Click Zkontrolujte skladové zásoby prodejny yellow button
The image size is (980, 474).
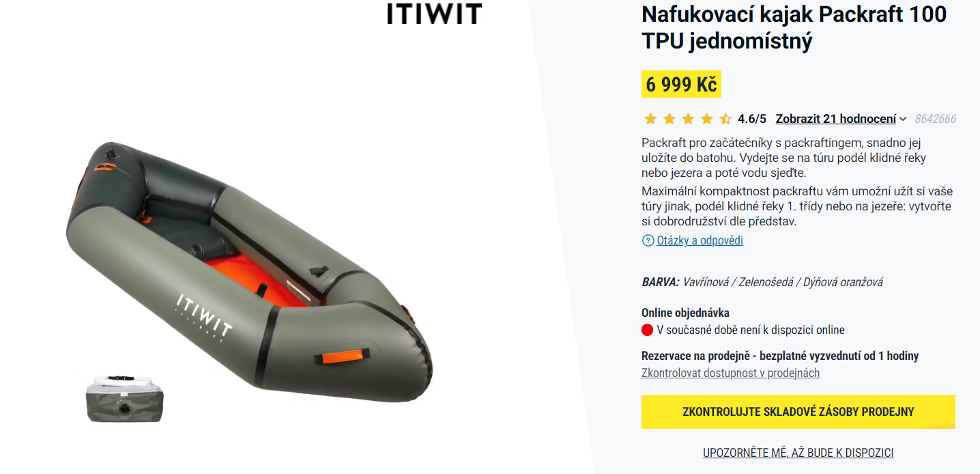coord(798,412)
